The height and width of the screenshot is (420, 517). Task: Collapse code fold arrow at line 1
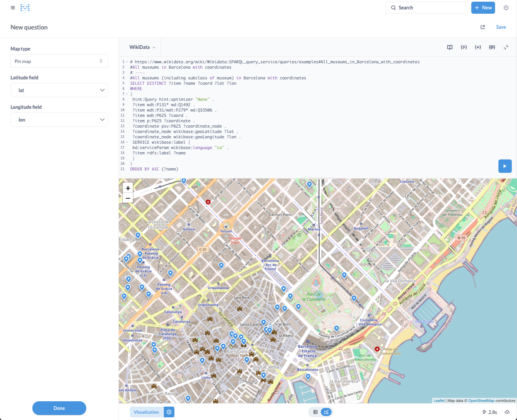(127, 62)
